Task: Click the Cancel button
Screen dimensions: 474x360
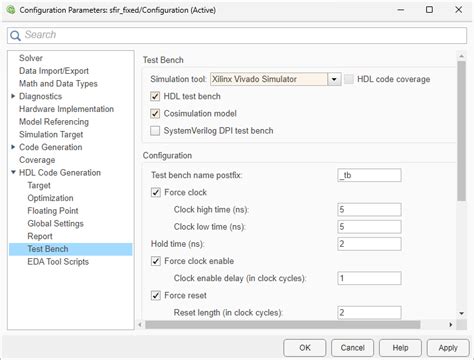Action: point(352,348)
